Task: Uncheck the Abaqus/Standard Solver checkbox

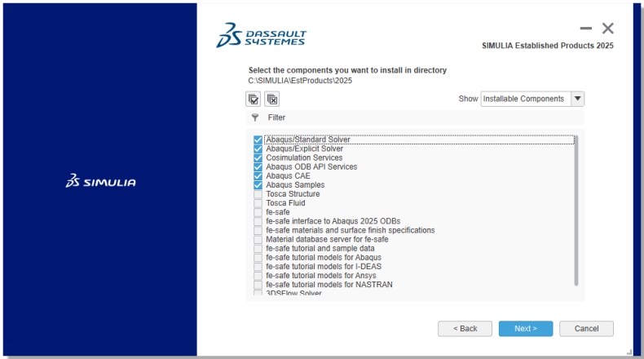Action: click(x=258, y=140)
